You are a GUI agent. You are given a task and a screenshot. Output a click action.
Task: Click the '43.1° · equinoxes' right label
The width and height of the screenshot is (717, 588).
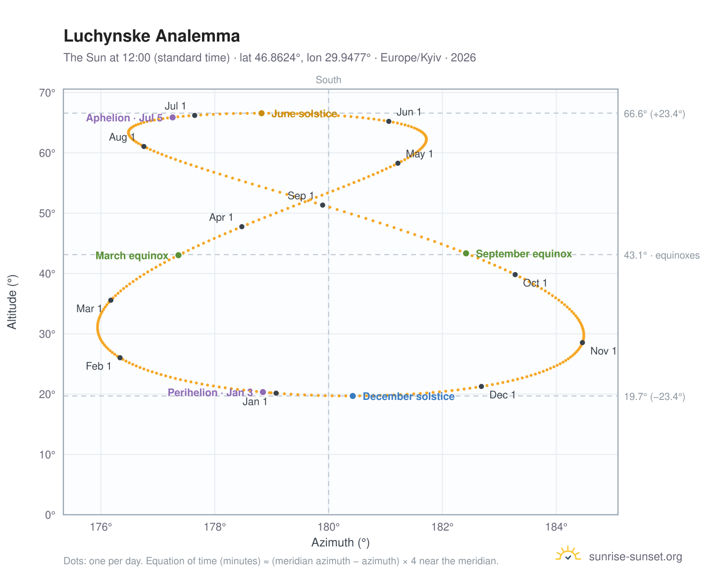[x=662, y=255]
